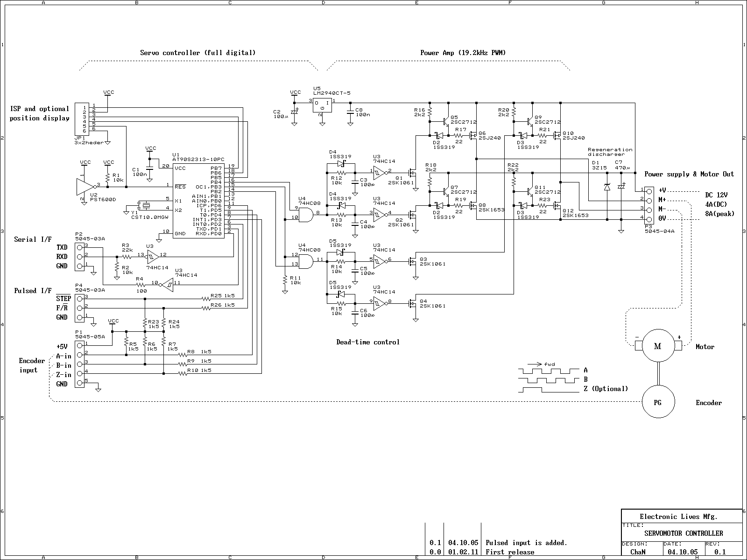Click the D1 zener diode symbol
This screenshot has width=747, height=560.
(607, 187)
